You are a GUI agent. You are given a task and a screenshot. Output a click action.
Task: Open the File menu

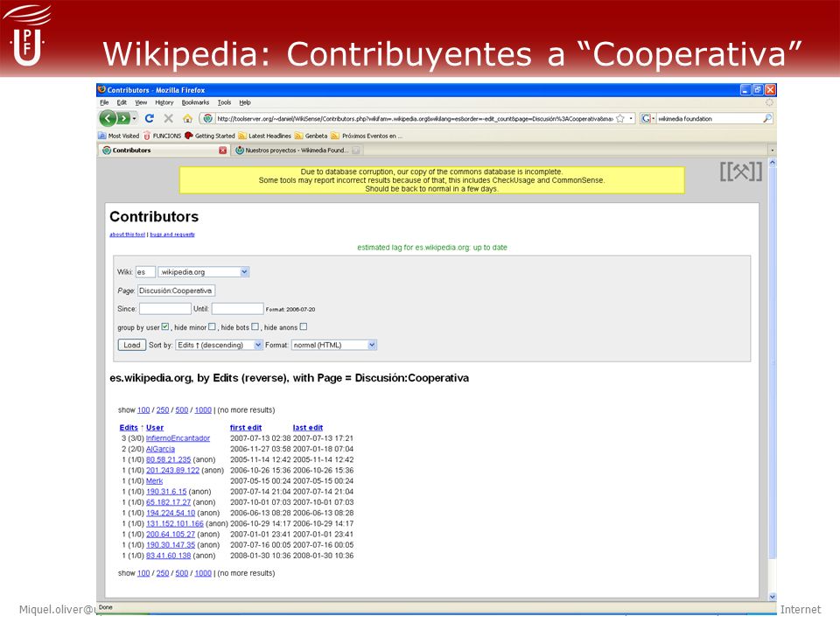point(104,102)
